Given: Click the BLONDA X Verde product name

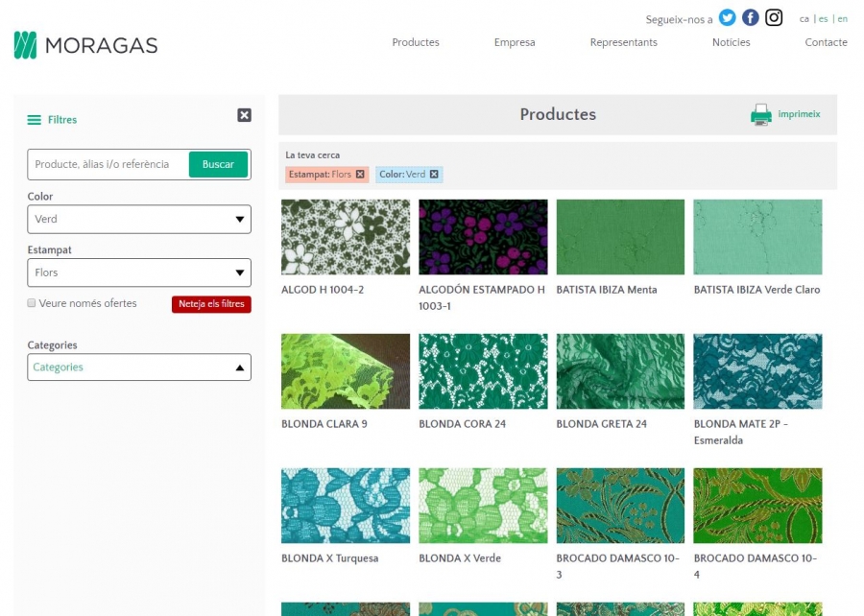Looking at the screenshot, I should 460,558.
